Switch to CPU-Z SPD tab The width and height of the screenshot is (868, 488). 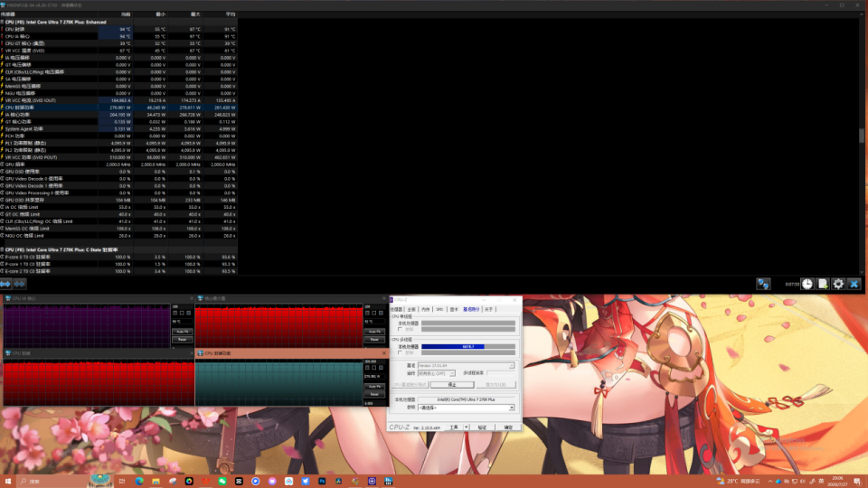point(439,309)
